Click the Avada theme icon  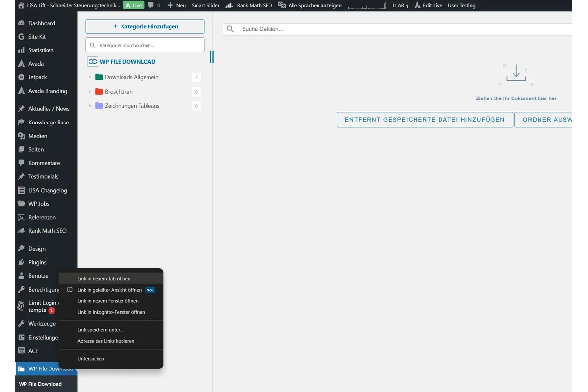click(x=22, y=63)
